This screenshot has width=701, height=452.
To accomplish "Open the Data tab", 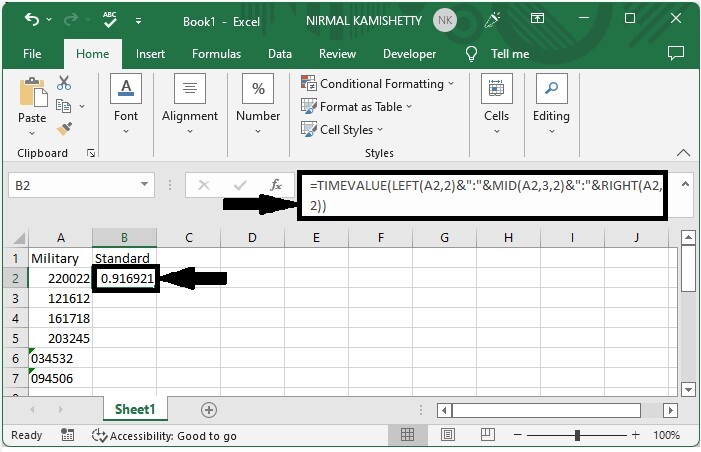I will click(280, 54).
